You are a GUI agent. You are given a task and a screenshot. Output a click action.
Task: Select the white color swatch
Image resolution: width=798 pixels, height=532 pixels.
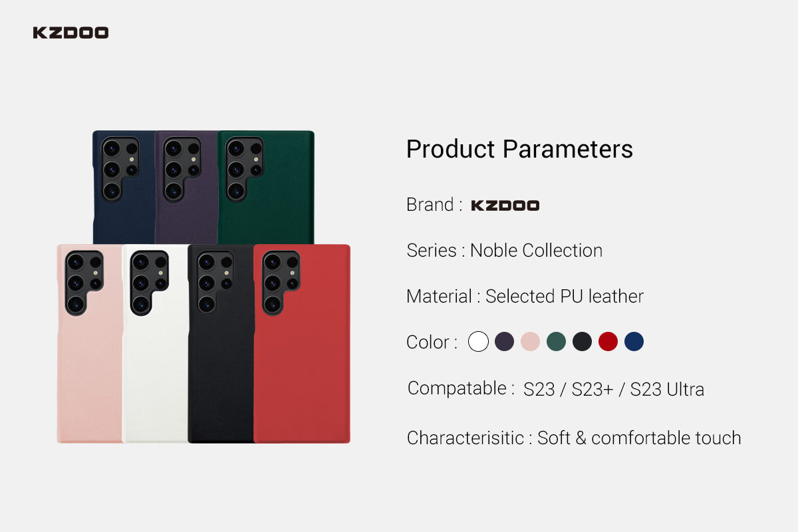tap(478, 342)
